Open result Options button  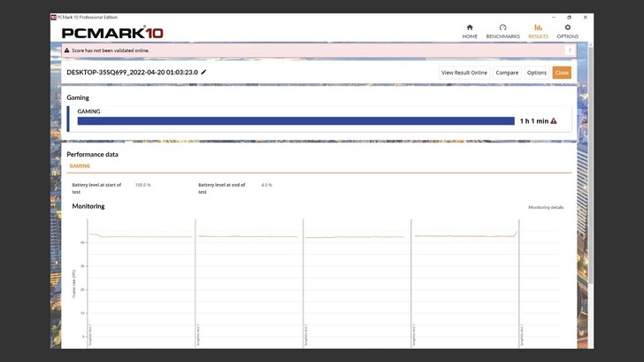coord(536,73)
